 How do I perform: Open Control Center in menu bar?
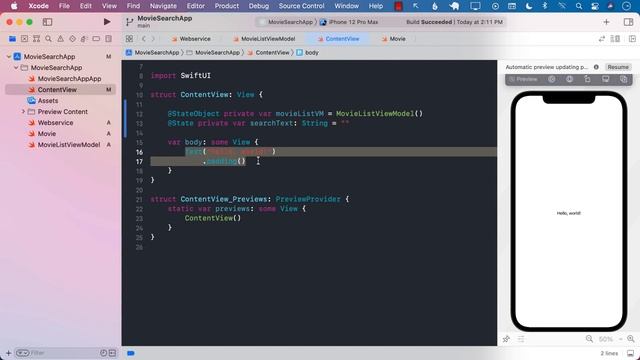pyautogui.click(x=595, y=6)
